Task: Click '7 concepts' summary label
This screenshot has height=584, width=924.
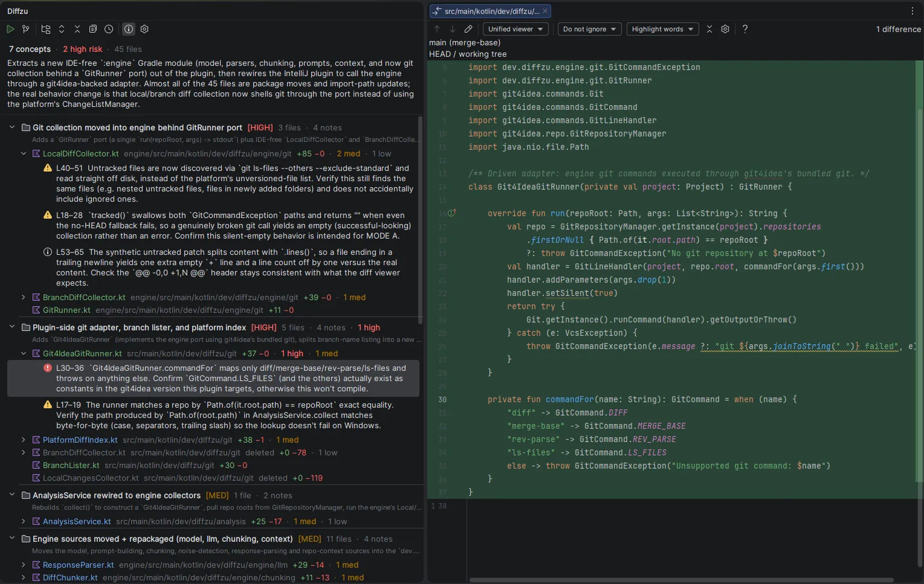Action: pyautogui.click(x=30, y=49)
